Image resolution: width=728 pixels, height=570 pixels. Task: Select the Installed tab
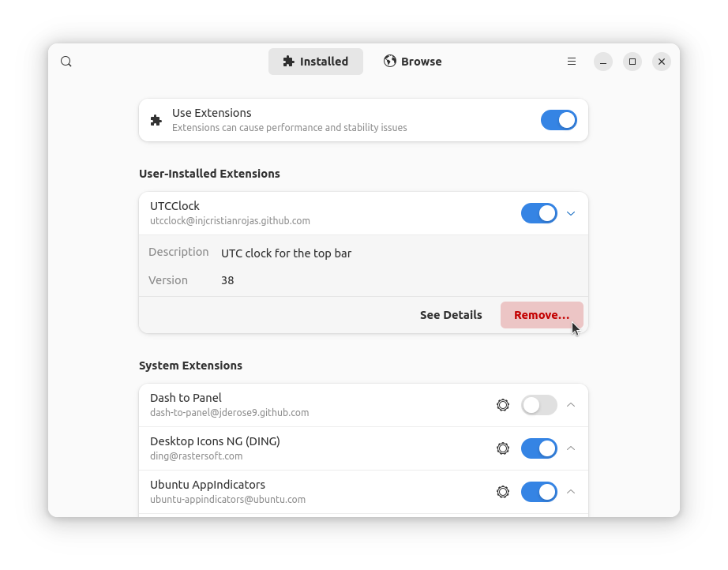316,62
